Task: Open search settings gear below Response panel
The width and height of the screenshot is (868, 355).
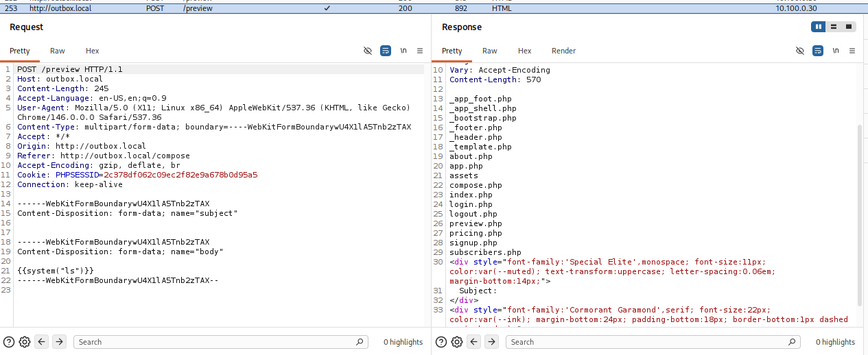Action: tap(457, 342)
